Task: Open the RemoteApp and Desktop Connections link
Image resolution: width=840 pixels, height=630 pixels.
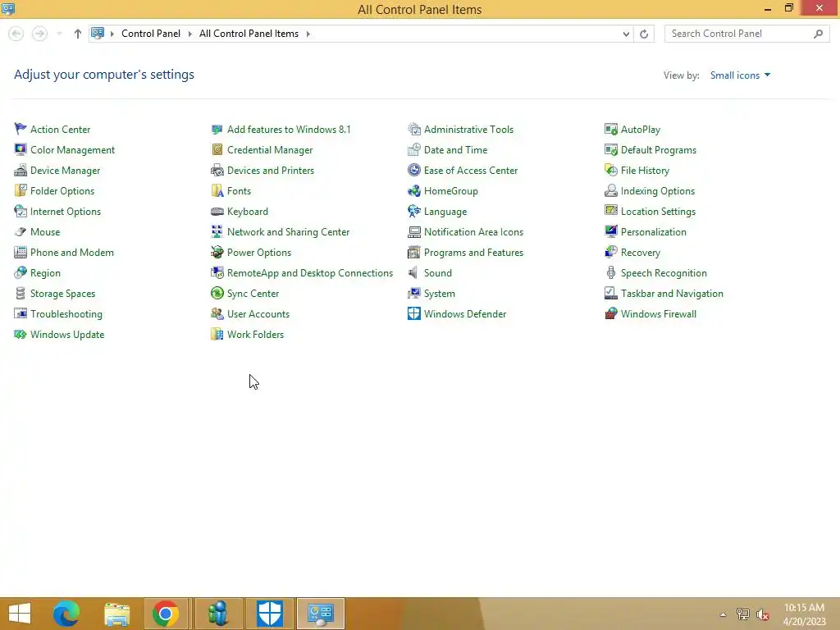Action: (x=309, y=272)
